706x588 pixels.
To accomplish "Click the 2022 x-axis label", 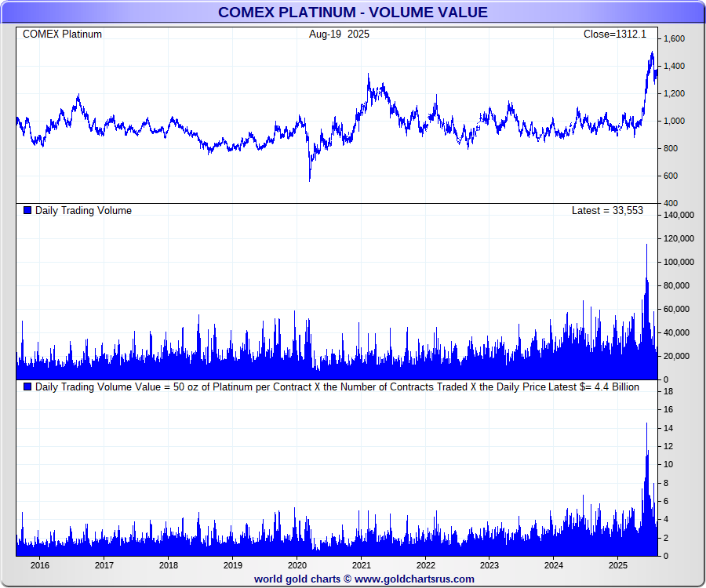I will [x=425, y=565].
